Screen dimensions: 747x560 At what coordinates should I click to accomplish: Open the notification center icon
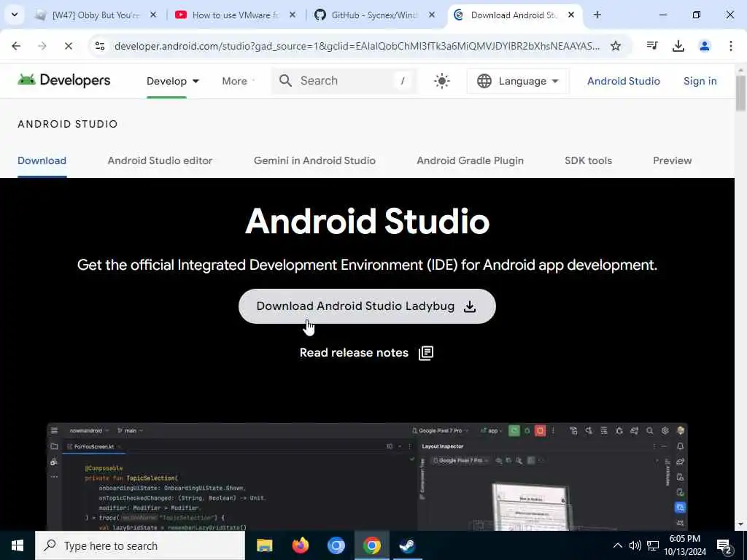point(724,546)
